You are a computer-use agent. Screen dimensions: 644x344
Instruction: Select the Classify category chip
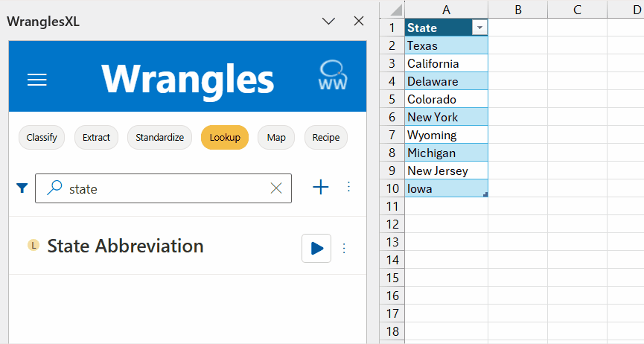point(42,138)
